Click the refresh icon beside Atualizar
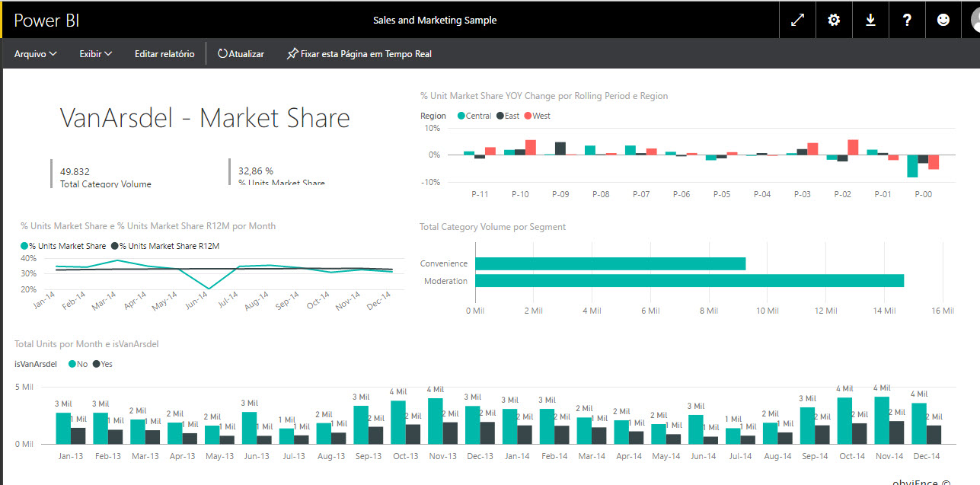The width and height of the screenshot is (980, 485). point(222,54)
